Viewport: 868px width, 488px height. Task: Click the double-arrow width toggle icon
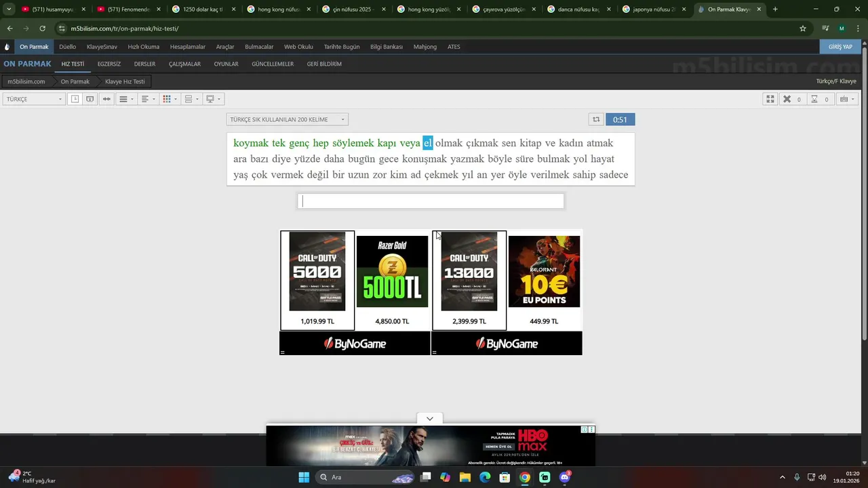coord(106,99)
